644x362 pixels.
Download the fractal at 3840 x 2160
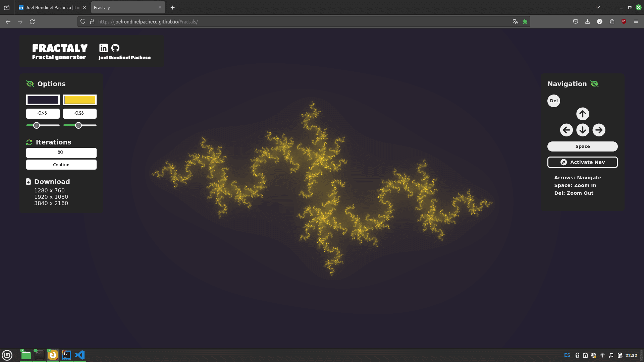click(51, 203)
